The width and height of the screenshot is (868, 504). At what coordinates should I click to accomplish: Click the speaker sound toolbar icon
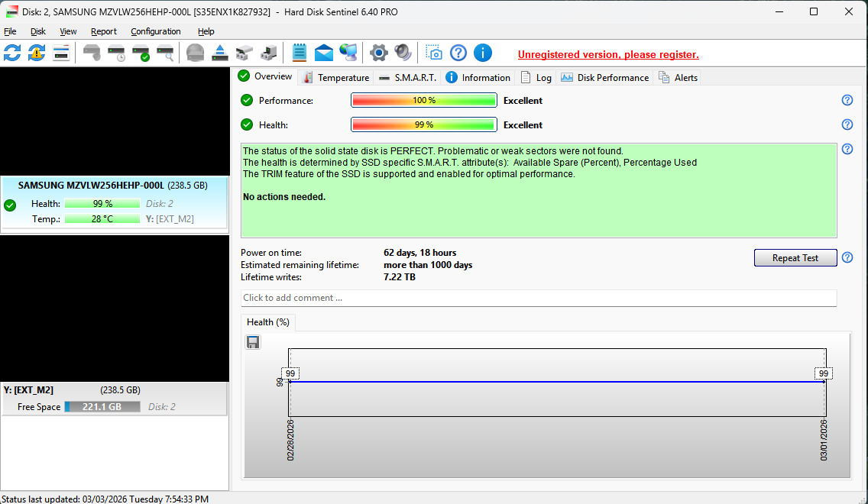pyautogui.click(x=403, y=53)
